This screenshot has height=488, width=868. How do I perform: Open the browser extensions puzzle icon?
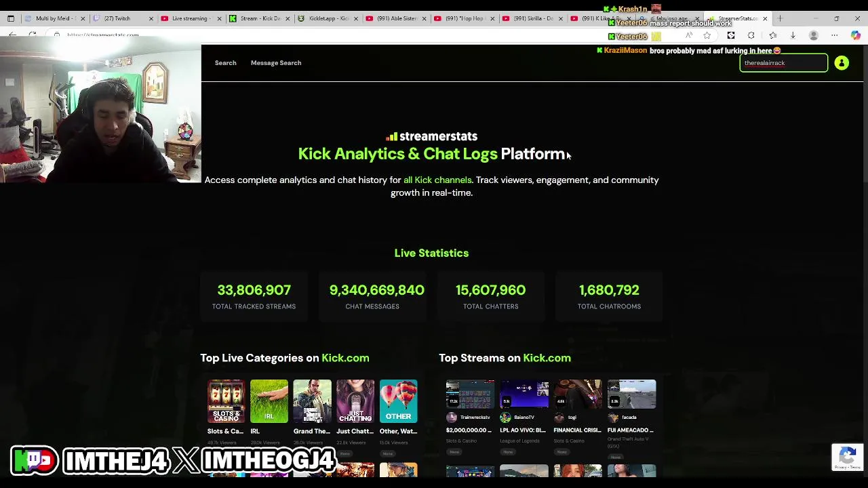coord(751,35)
